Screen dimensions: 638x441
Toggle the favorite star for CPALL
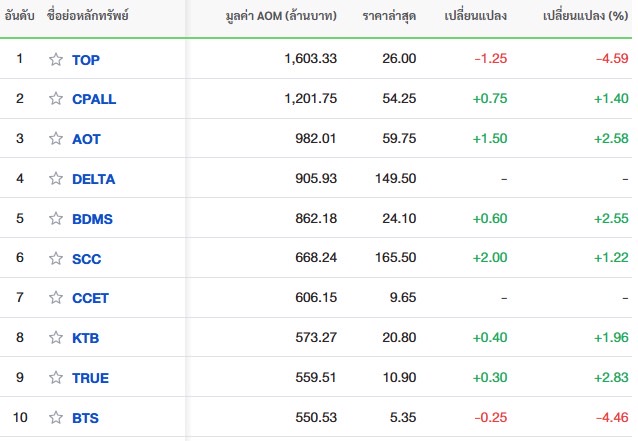[x=56, y=98]
